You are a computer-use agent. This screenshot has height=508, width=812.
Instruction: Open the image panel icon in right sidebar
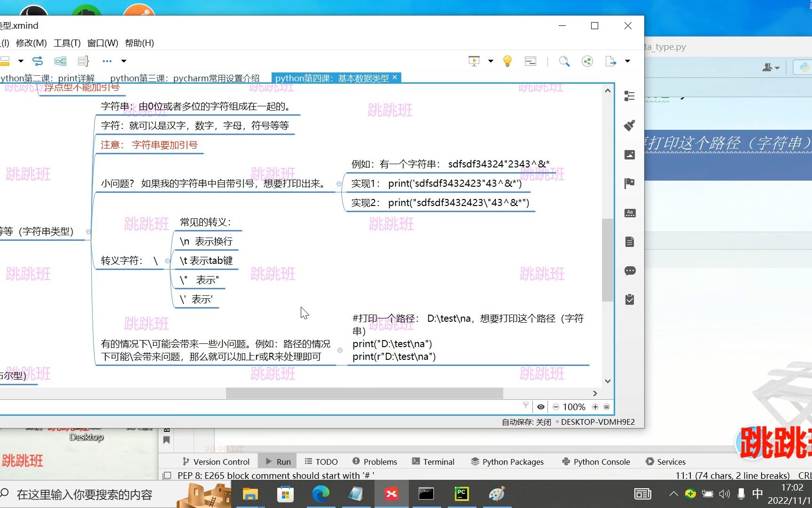[630, 155]
